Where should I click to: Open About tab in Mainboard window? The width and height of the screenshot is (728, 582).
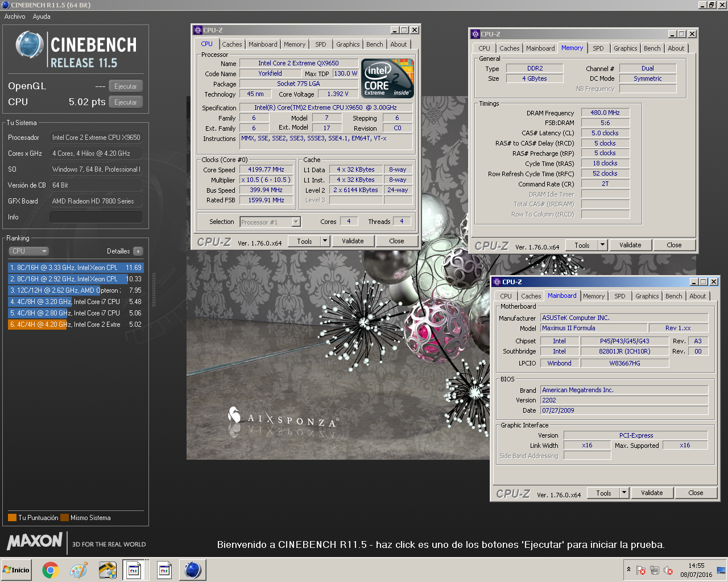coord(698,296)
